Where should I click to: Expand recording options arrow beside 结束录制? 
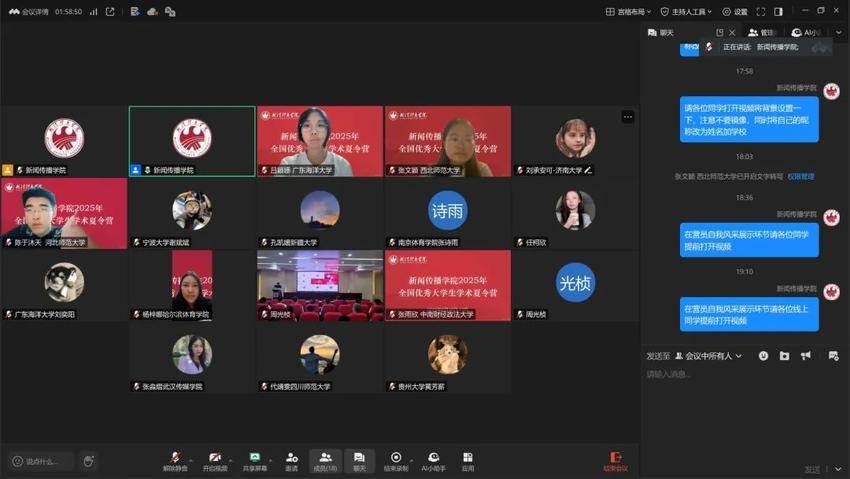coord(411,461)
